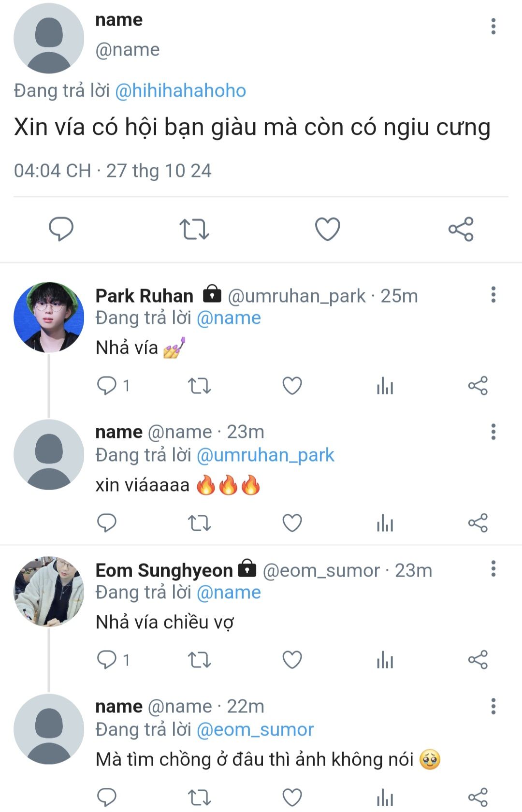Retweet Eom Sunghyeon's "Nhả vía chiều vợ" reply

pyautogui.click(x=199, y=660)
